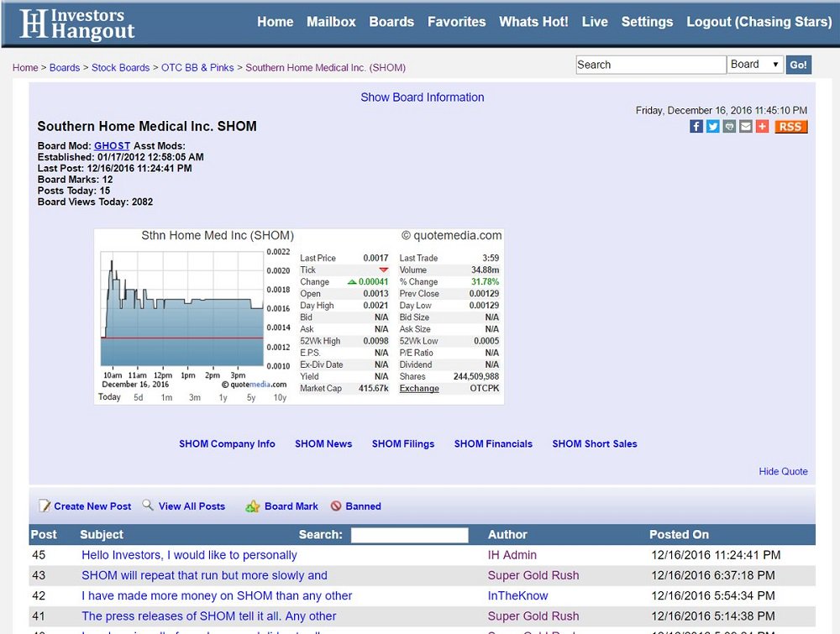Open post 'Hello Investors, I would like to personally'
Image resolution: width=840 pixels, height=634 pixels.
[x=189, y=555]
